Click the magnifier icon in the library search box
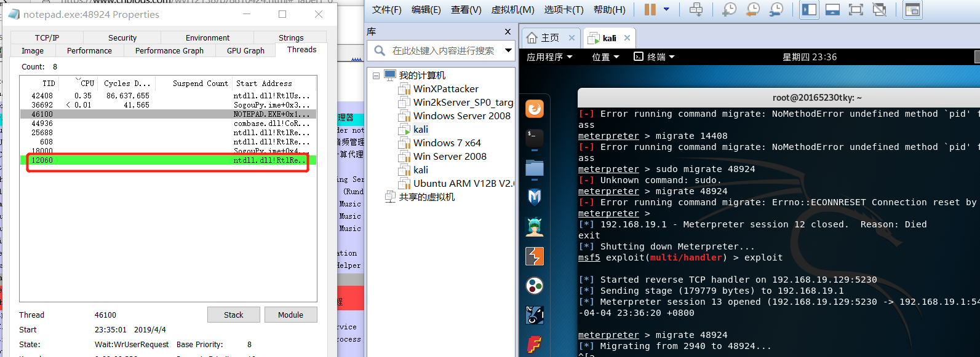 380,50
